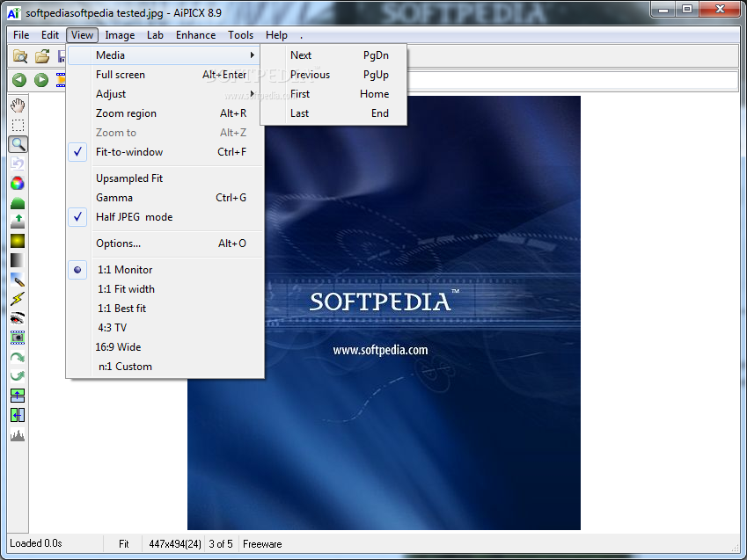Select the magnifier Zoom tool
The image size is (747, 560).
[x=18, y=144]
